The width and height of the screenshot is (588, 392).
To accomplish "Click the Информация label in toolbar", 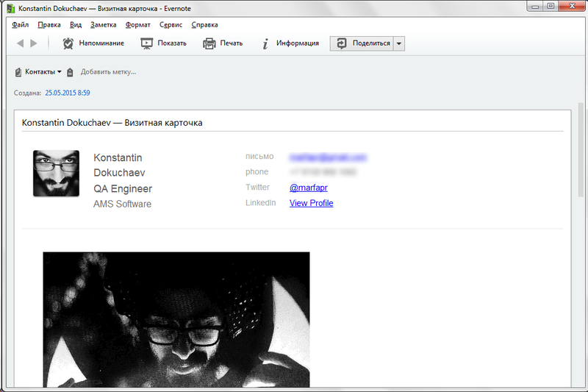I will pos(298,43).
